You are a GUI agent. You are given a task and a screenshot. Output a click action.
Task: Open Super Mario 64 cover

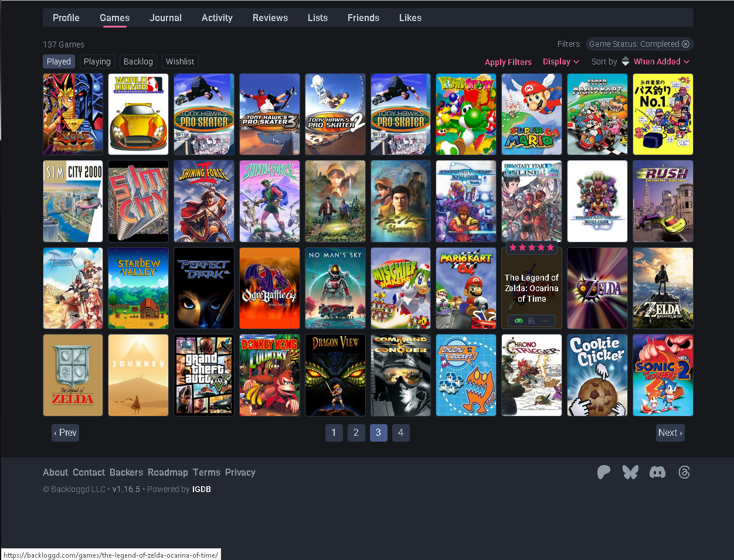click(532, 114)
